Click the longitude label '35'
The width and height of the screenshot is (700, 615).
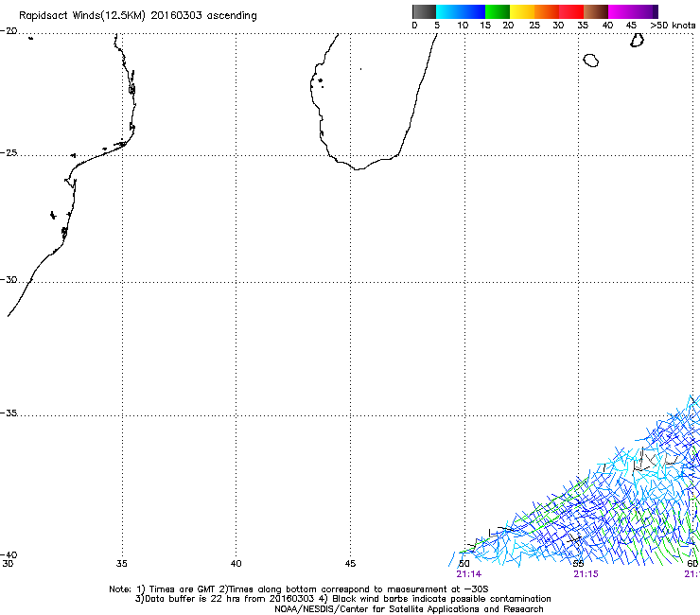click(122, 564)
